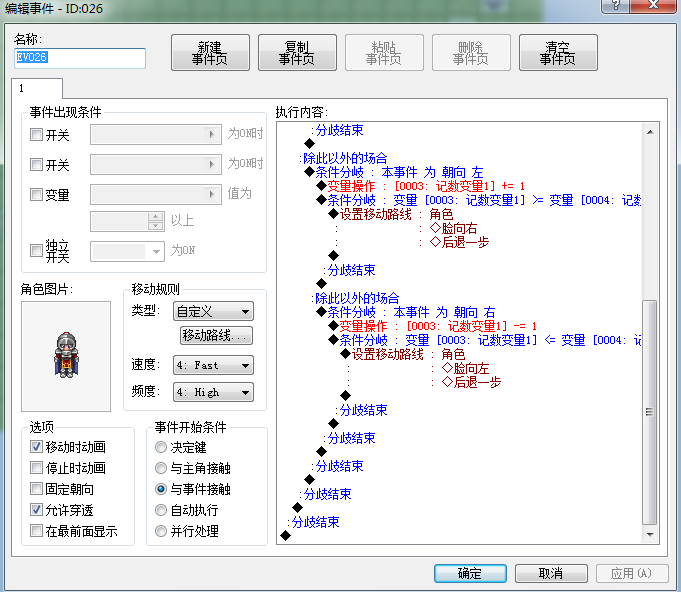Viewport: 681px width, 592px height.
Task: Click the title bar help question button
Action: tap(615, 6)
